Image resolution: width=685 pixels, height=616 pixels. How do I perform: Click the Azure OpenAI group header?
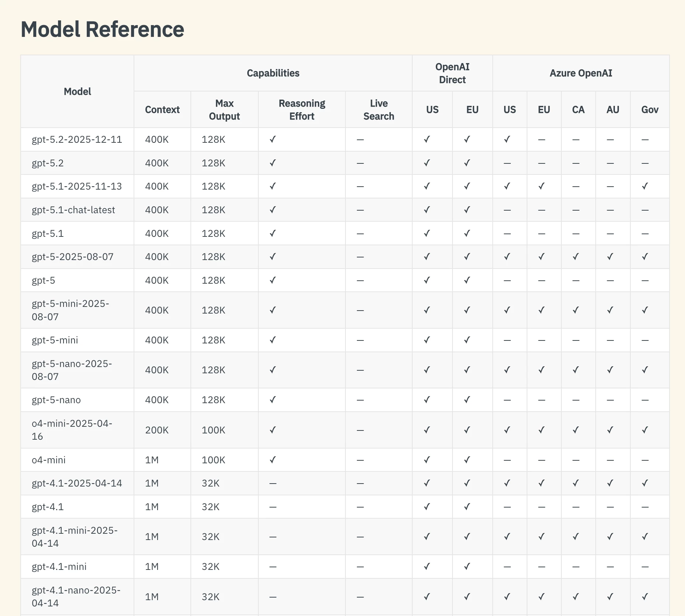[581, 73]
